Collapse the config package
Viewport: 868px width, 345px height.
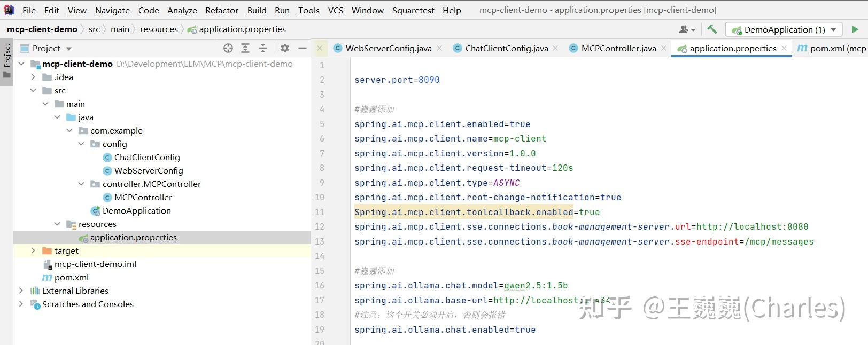(82, 144)
